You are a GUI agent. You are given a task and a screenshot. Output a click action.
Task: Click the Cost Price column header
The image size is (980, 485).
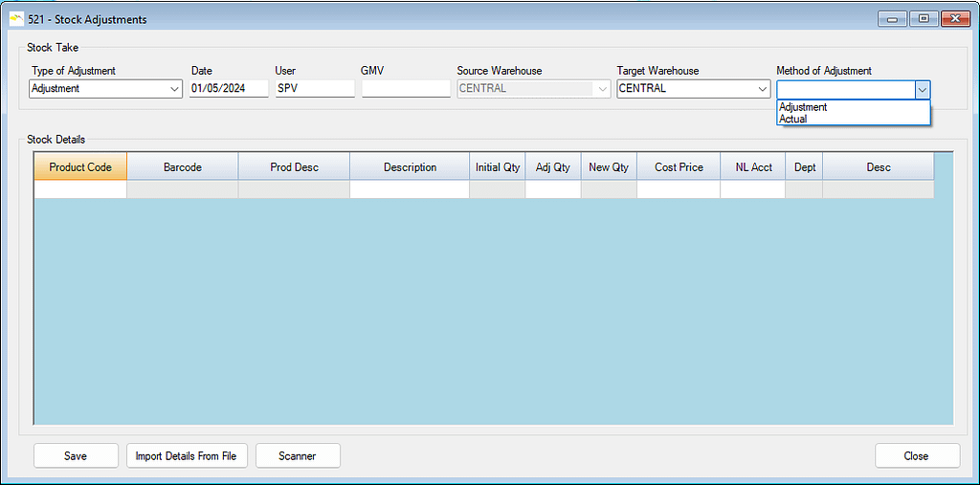(x=679, y=167)
